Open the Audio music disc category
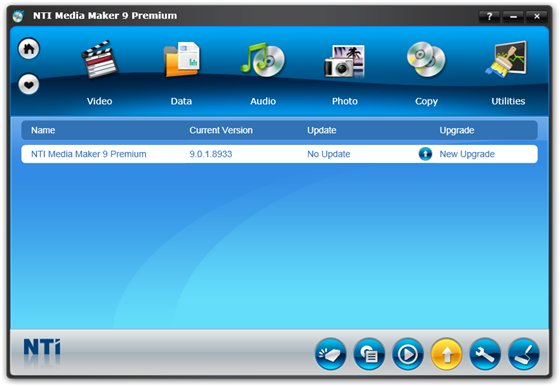The image size is (560, 386). point(263,60)
